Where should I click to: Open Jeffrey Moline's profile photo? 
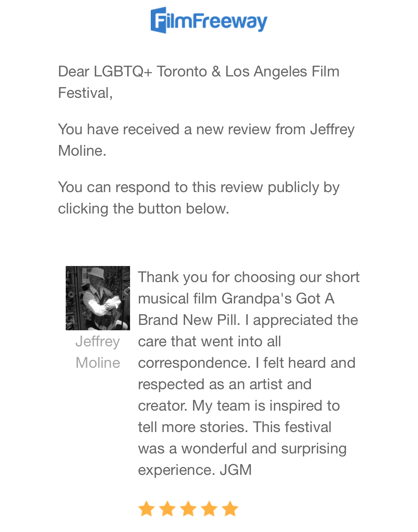(x=98, y=298)
